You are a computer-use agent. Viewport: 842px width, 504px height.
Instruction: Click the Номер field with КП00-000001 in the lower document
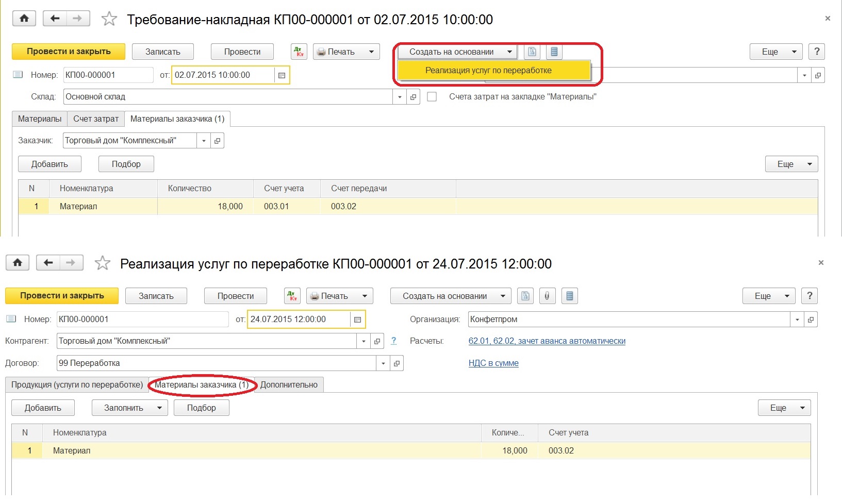142,320
